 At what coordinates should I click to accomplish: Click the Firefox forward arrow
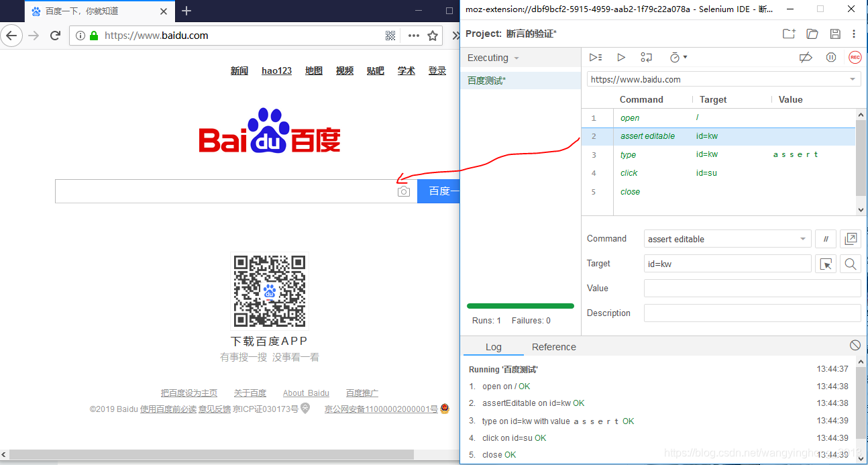(x=34, y=36)
